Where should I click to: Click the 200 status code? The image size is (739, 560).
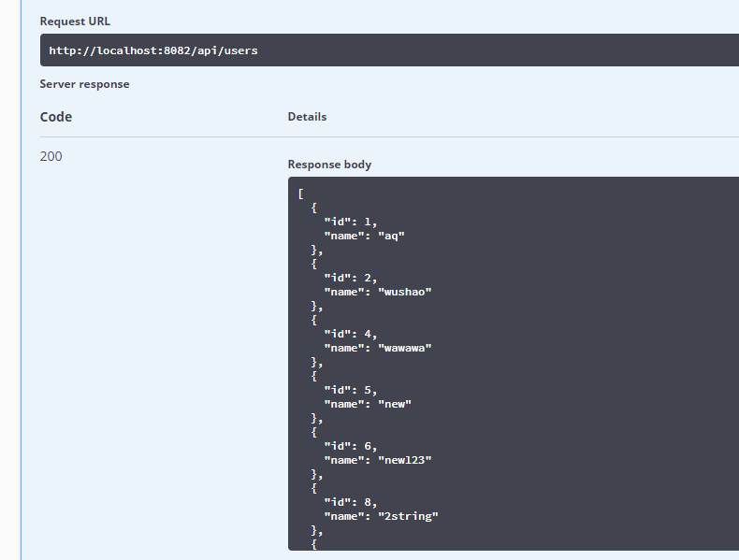click(x=51, y=156)
